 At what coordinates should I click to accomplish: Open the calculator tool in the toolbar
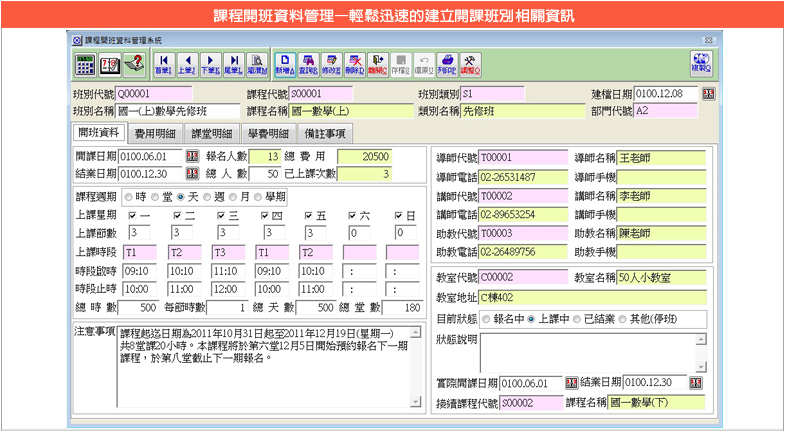point(86,64)
